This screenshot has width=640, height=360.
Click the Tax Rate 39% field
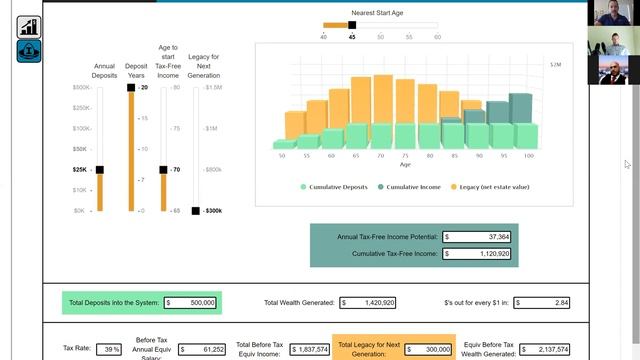point(109,349)
